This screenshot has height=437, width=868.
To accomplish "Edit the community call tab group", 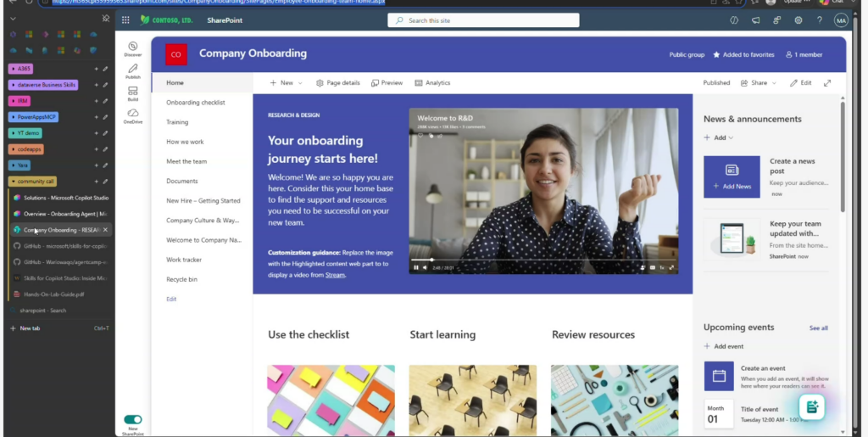I will coord(105,182).
